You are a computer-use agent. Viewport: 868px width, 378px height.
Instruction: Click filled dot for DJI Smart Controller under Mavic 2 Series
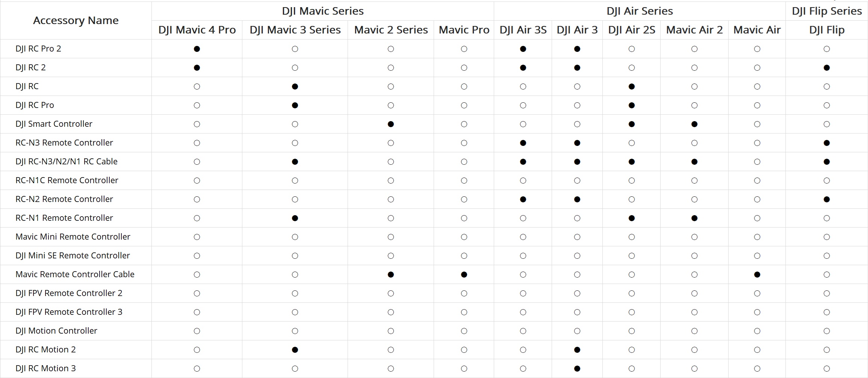(390, 124)
